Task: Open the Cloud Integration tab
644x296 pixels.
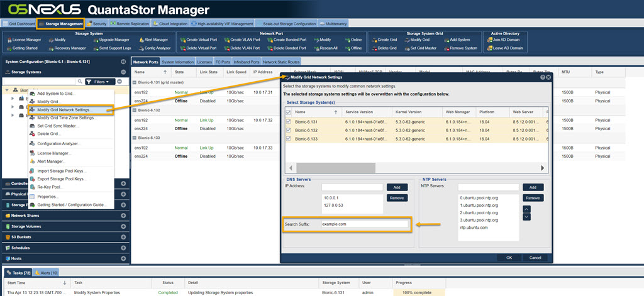Action: 170,24
